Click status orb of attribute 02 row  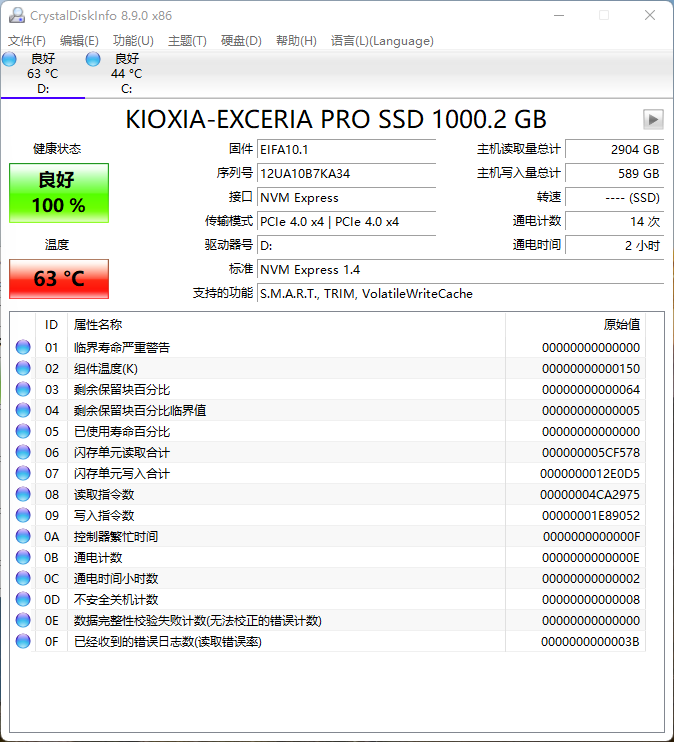[23, 368]
